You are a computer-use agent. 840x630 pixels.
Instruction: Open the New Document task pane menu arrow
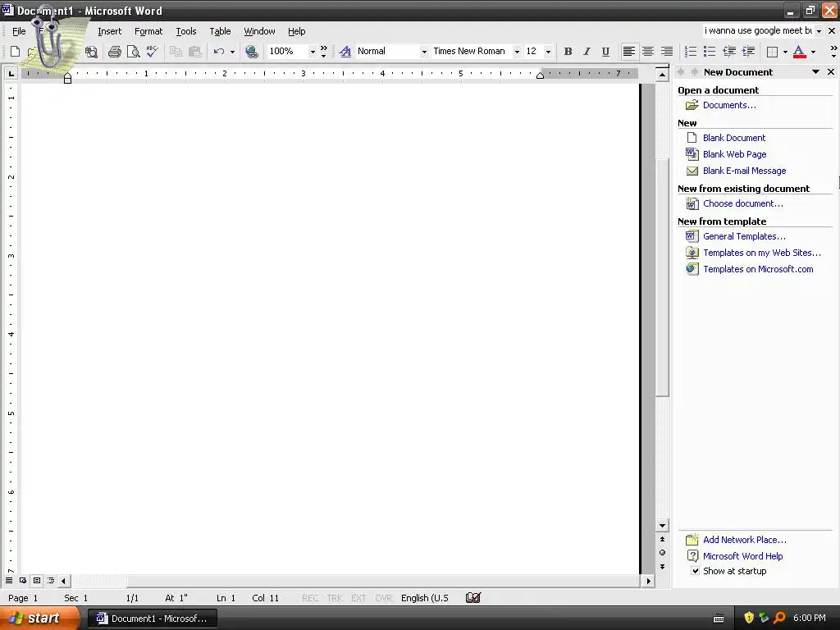pos(815,72)
